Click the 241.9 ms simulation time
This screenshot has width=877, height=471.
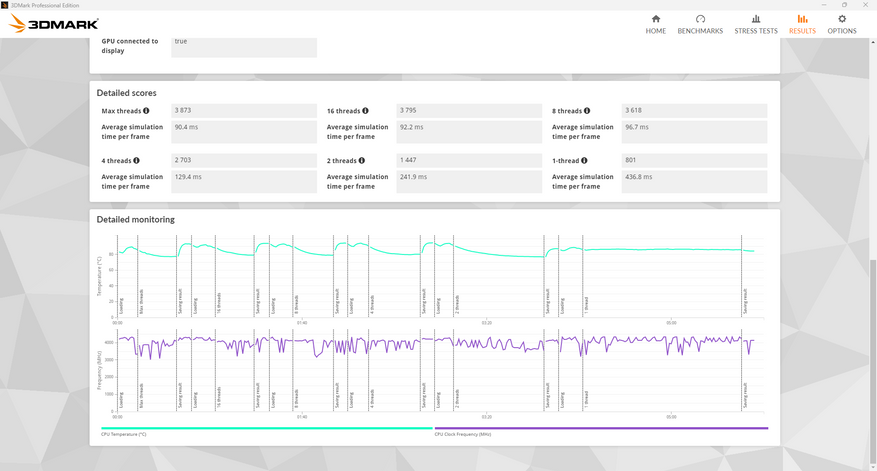pyautogui.click(x=469, y=182)
